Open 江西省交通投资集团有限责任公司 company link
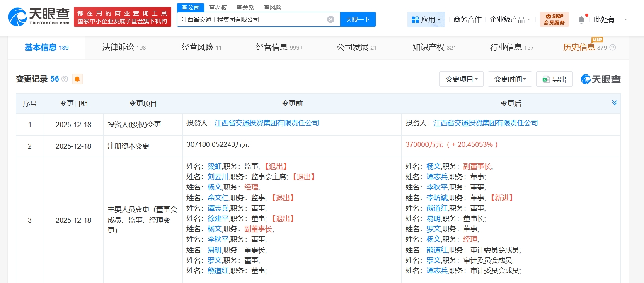Screen dimensions: 644x283 [x=267, y=123]
